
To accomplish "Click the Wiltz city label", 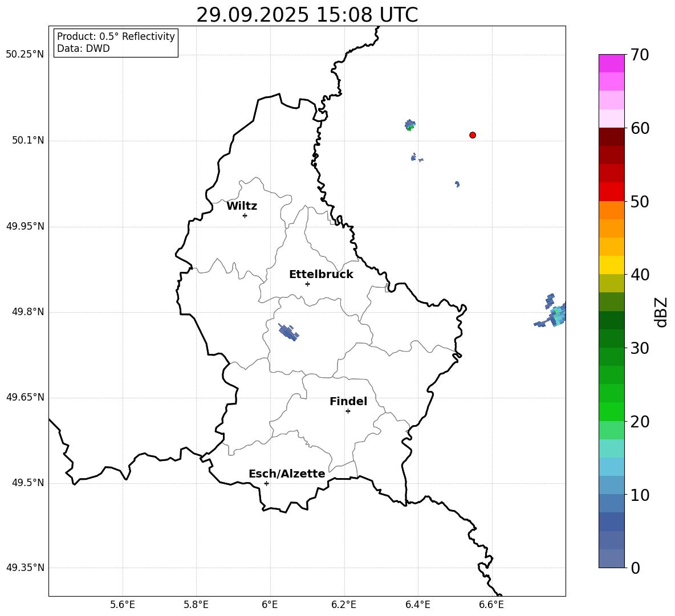I will pyautogui.click(x=242, y=206).
